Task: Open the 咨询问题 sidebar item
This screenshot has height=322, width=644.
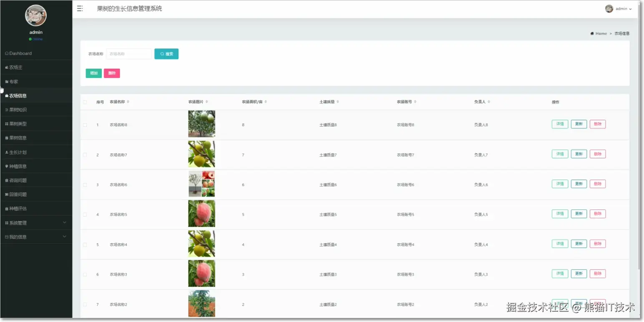Action: 36,180
